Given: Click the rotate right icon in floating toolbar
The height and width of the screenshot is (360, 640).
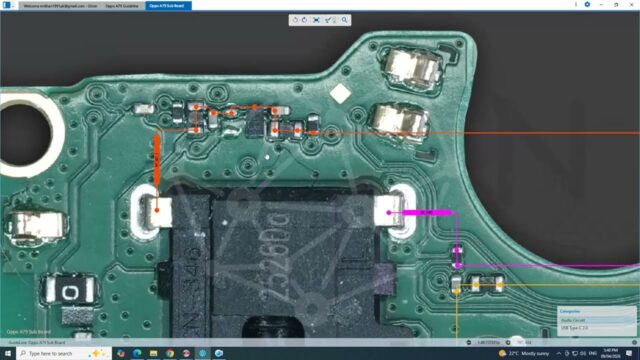Looking at the screenshot, I should [304, 20].
